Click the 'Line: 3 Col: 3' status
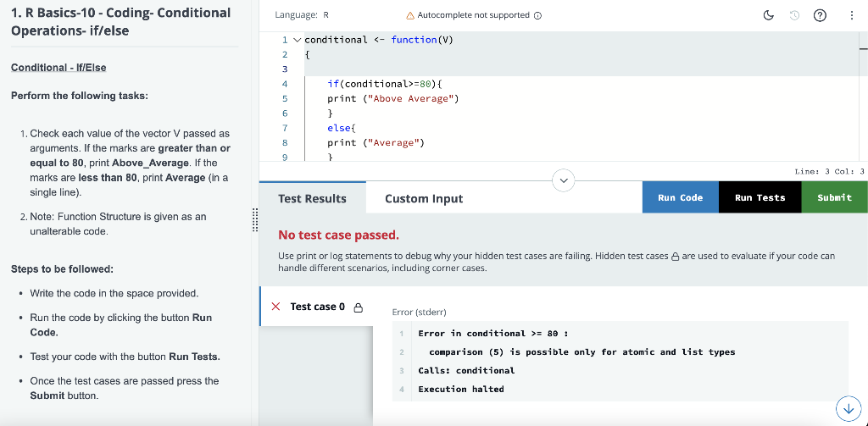The height and width of the screenshot is (426, 868). pyautogui.click(x=829, y=172)
